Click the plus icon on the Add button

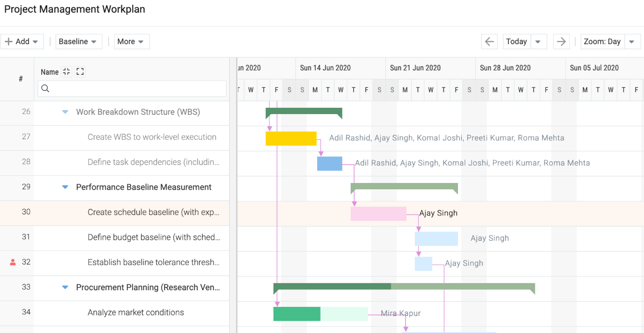tap(9, 41)
